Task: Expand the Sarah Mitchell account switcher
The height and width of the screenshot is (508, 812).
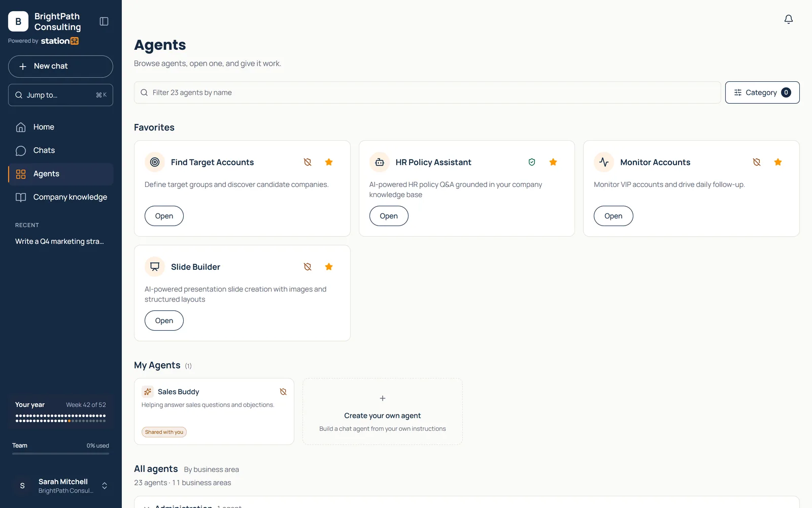Action: [x=105, y=486]
